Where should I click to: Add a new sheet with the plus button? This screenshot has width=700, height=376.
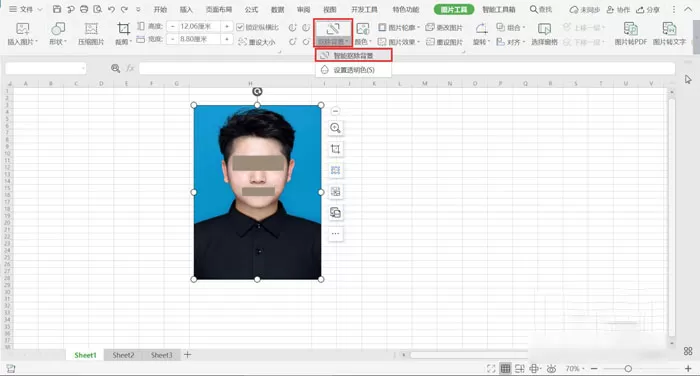pyautogui.click(x=188, y=355)
